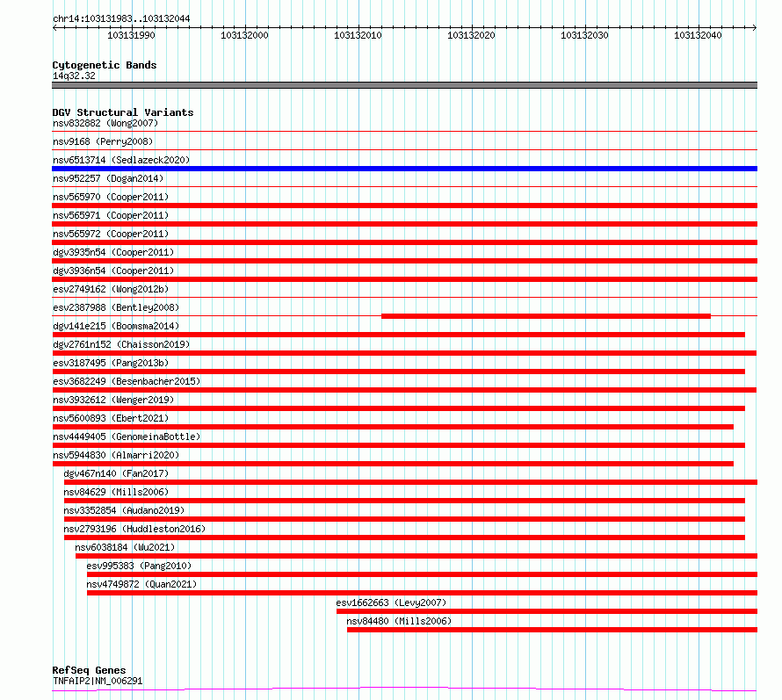Select the 14q32.32 band label
Screen dimensions: 782x700
click(x=74, y=76)
